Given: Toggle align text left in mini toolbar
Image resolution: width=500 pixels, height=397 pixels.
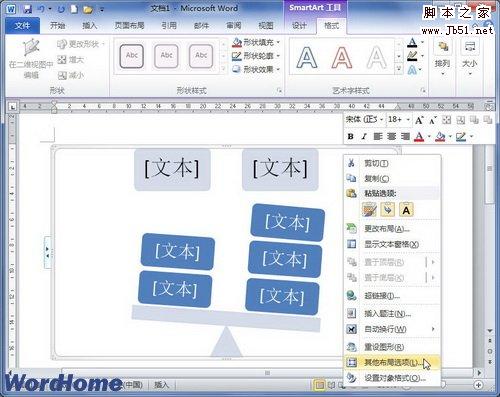Looking at the screenshot, I should click(378, 136).
